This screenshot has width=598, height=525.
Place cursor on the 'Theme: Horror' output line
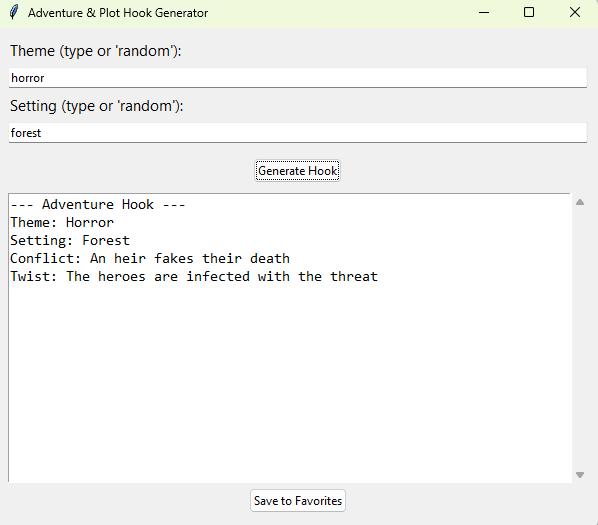click(62, 222)
